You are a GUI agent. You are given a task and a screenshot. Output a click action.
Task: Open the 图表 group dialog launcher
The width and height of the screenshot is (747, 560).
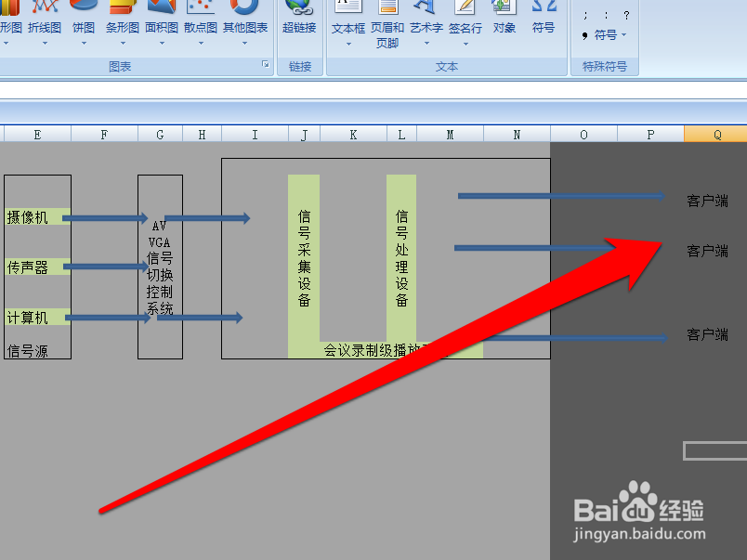point(266,64)
